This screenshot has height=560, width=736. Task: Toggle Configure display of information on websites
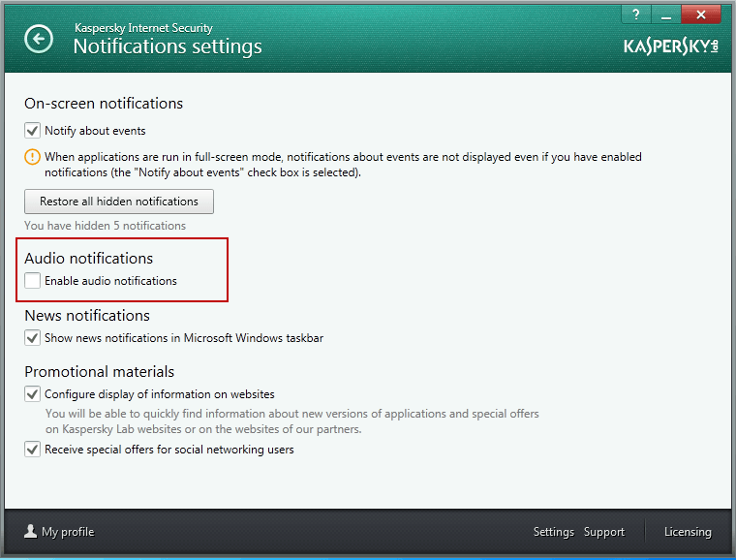[x=32, y=393]
